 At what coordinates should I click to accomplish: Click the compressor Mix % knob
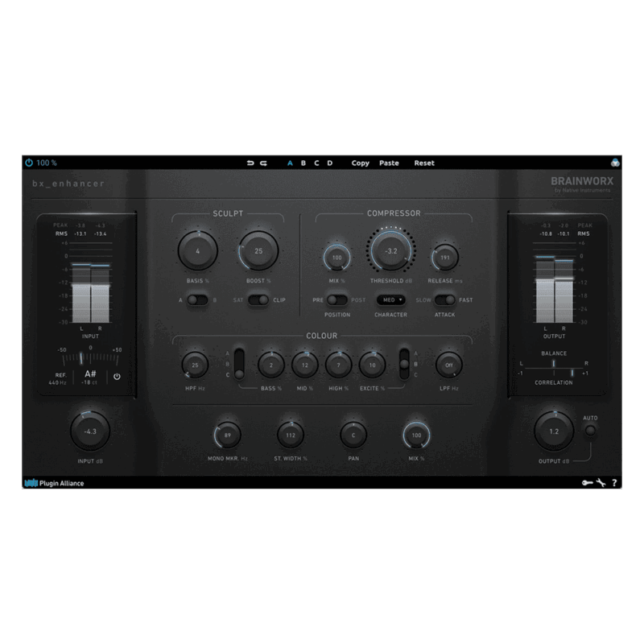[336, 258]
